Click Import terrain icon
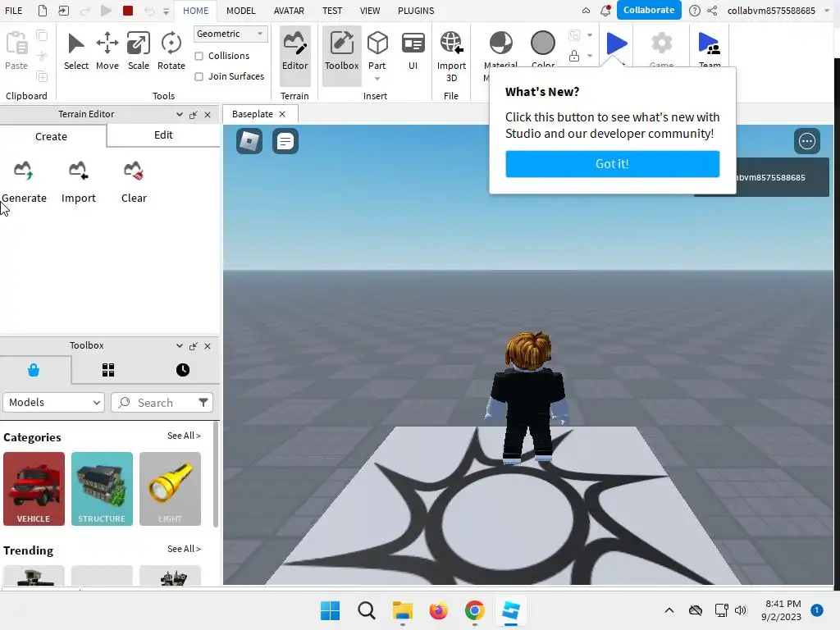840x630 pixels. click(78, 171)
